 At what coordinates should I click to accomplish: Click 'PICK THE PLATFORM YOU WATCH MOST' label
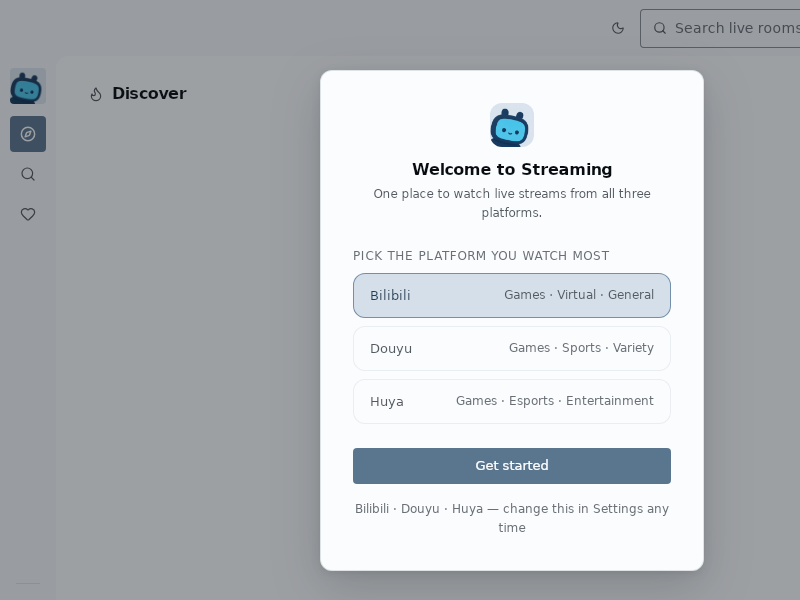[x=481, y=256]
